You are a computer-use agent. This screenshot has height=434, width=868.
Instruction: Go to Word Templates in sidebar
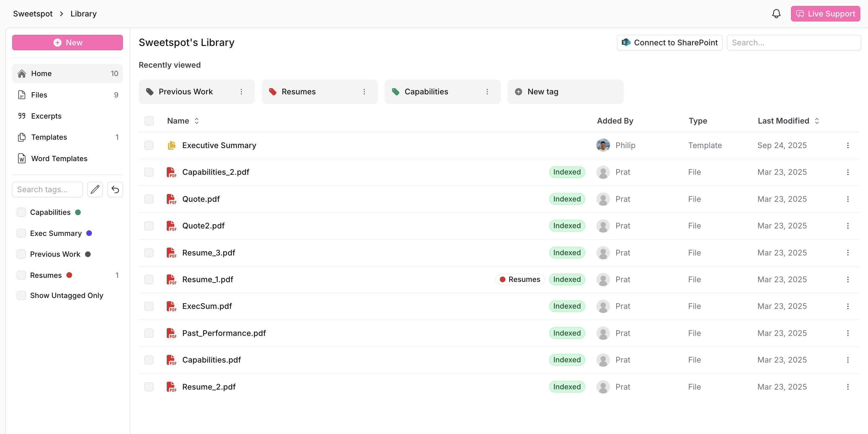click(59, 158)
